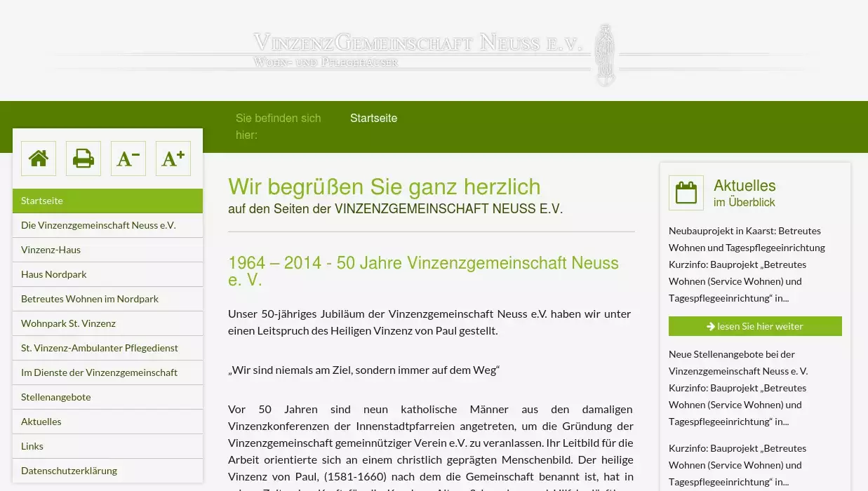Open Die Vinzengemeinschaft Neuss e.V. menu item

107,225
